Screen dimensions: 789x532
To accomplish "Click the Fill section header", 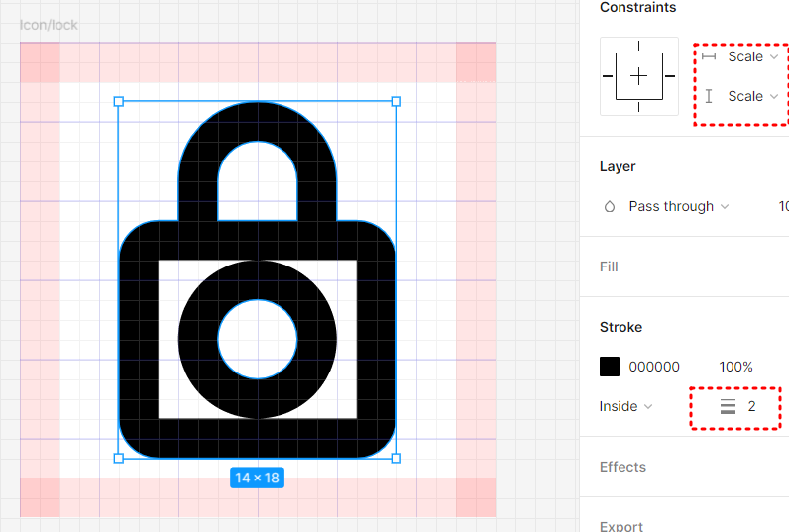I will [609, 266].
